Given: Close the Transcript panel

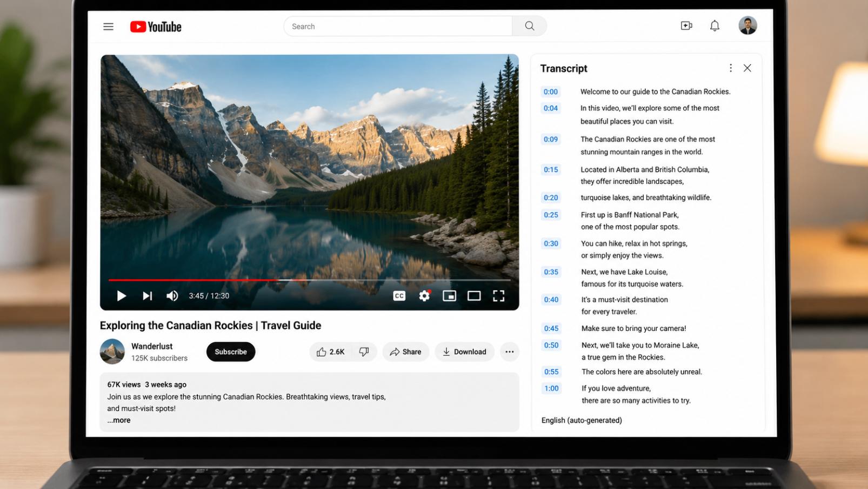Looking at the screenshot, I should tap(747, 68).
